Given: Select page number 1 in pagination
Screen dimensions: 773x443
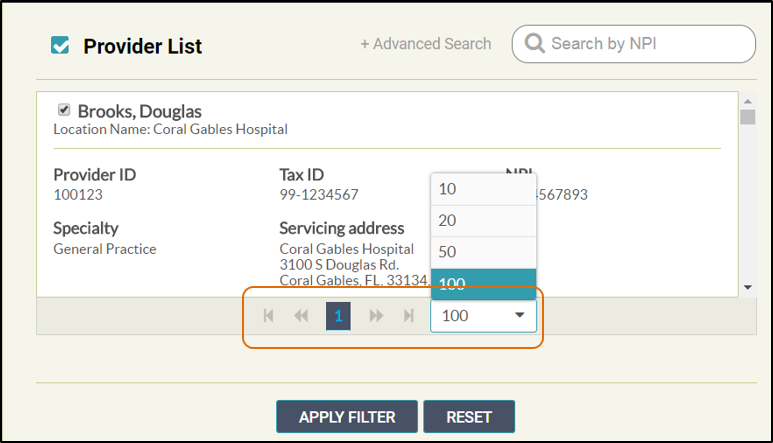Looking at the screenshot, I should [338, 316].
